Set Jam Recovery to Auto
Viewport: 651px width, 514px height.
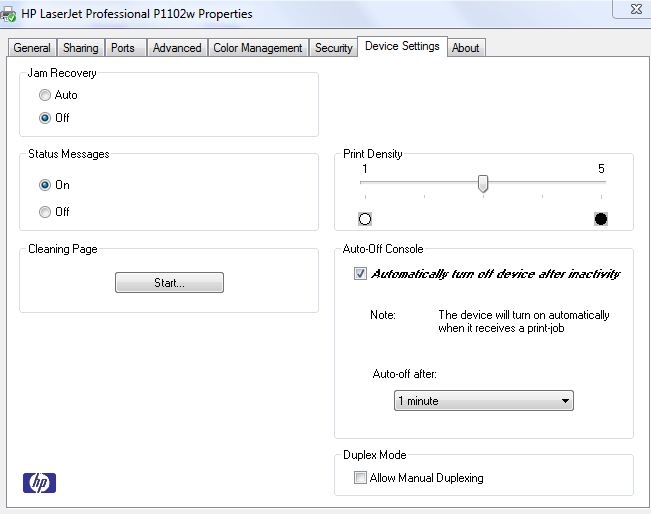pyautogui.click(x=45, y=95)
